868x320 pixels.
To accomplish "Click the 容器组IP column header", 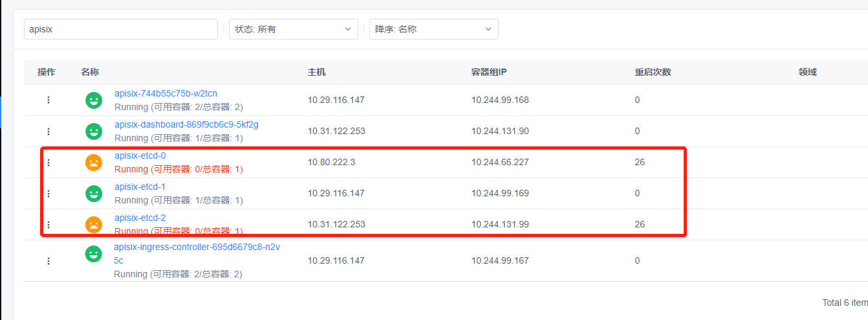I will (489, 72).
